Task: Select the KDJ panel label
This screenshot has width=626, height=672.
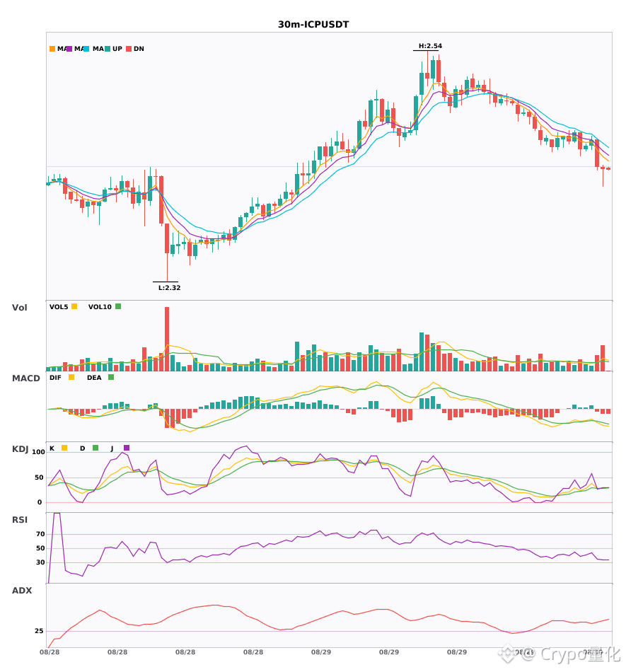Action: pyautogui.click(x=20, y=449)
